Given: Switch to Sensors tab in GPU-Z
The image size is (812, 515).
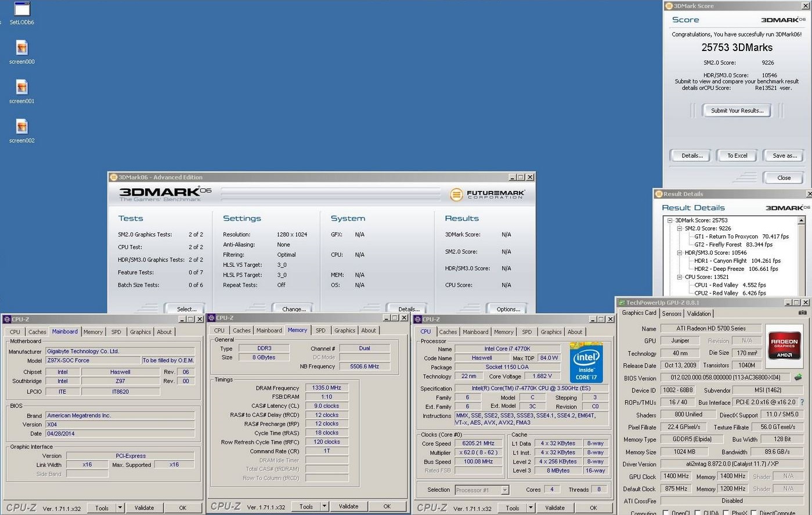Looking at the screenshot, I should tap(672, 313).
